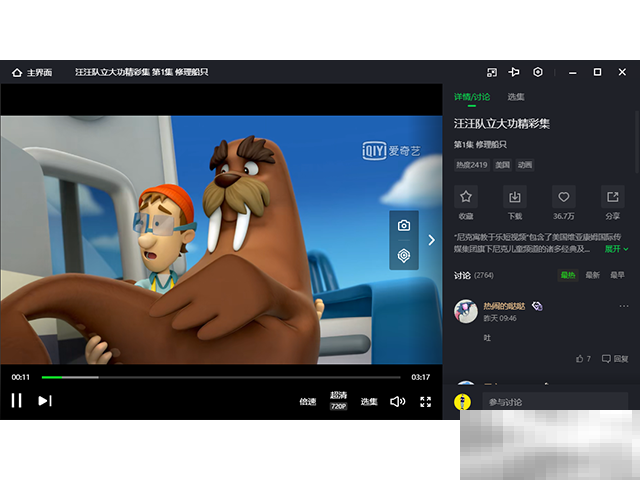Share the video 分享 icon
Image resolution: width=640 pixels, height=480 pixels.
(x=613, y=197)
